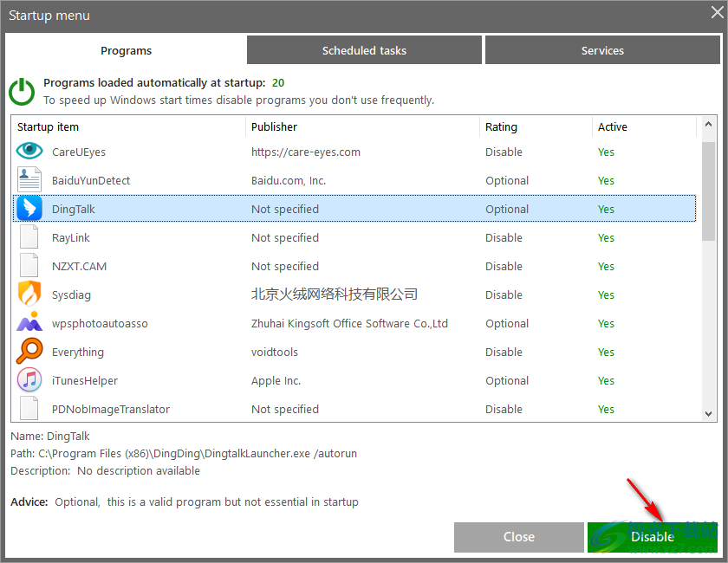728x563 pixels.
Task: Click the Advice text about optional program
Action: click(206, 502)
